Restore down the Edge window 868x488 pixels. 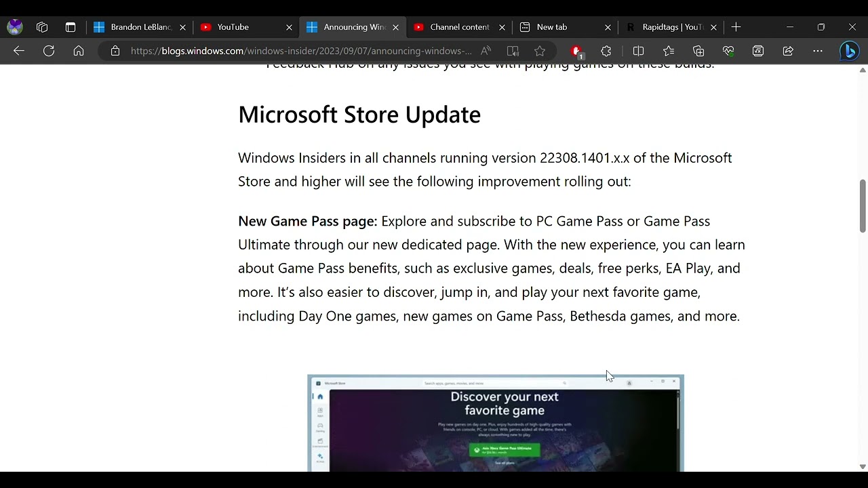pyautogui.click(x=821, y=27)
